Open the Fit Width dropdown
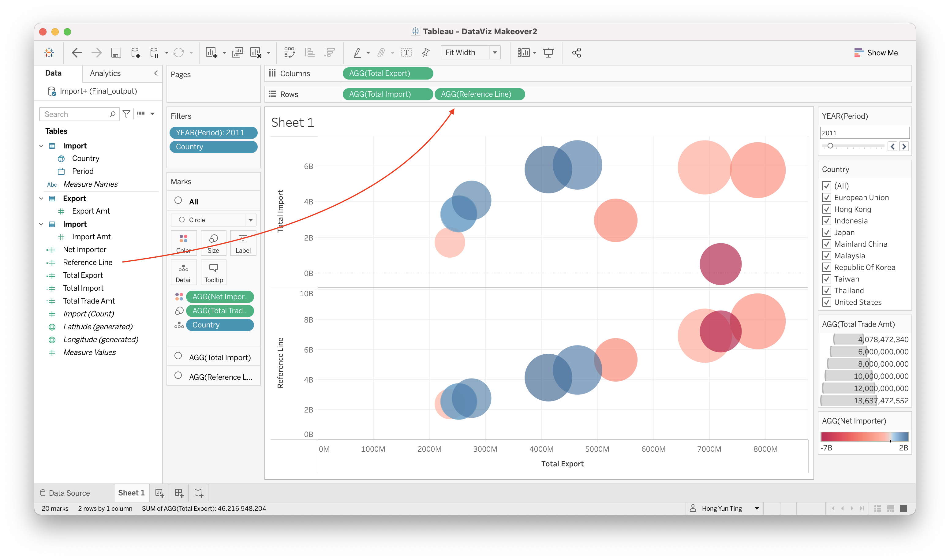This screenshot has height=560, width=950. tap(495, 53)
